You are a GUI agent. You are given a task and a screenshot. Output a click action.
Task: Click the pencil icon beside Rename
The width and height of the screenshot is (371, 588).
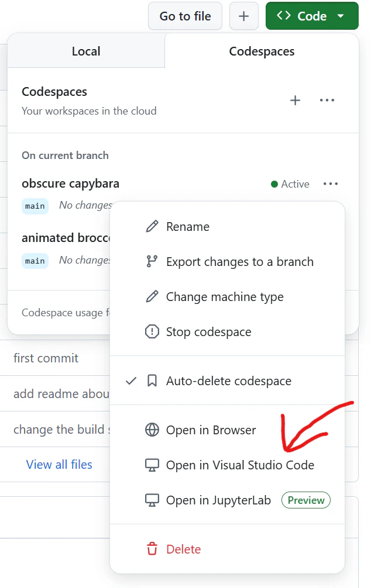coord(152,227)
